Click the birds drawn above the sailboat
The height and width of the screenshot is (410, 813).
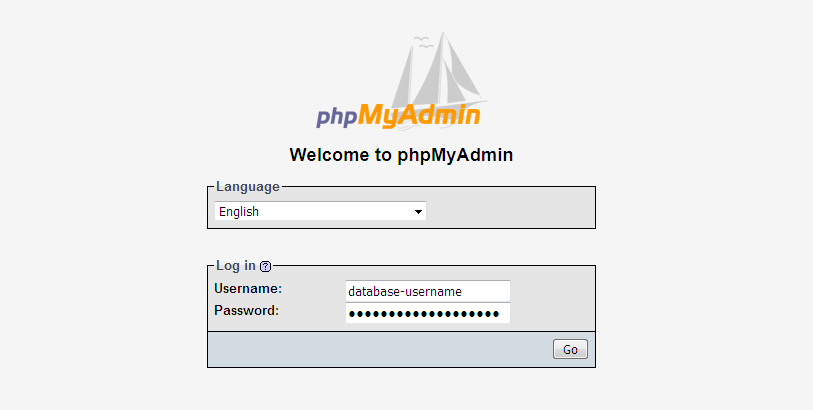424,43
